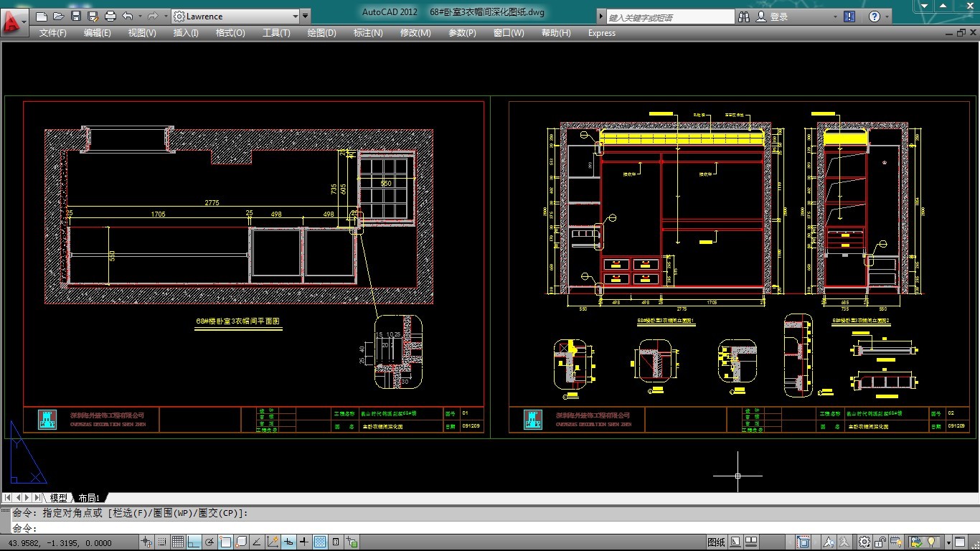Click the Quick View Layouts icon
Image resolution: width=980 pixels, height=551 pixels.
pos(735,542)
